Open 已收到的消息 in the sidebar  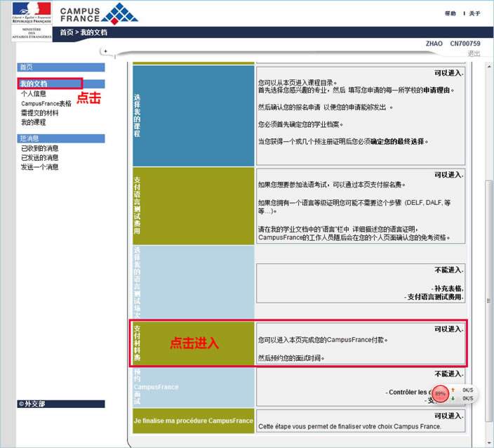pyautogui.click(x=40, y=148)
